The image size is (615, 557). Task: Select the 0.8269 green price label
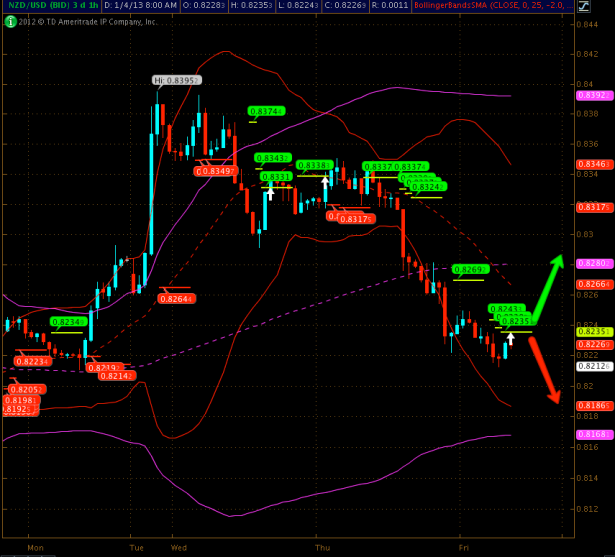tap(469, 269)
